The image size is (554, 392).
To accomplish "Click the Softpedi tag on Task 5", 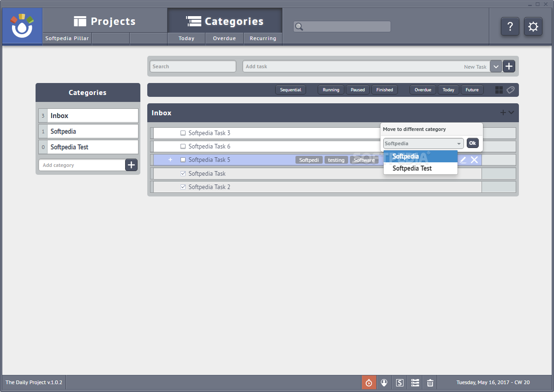I will (x=309, y=160).
